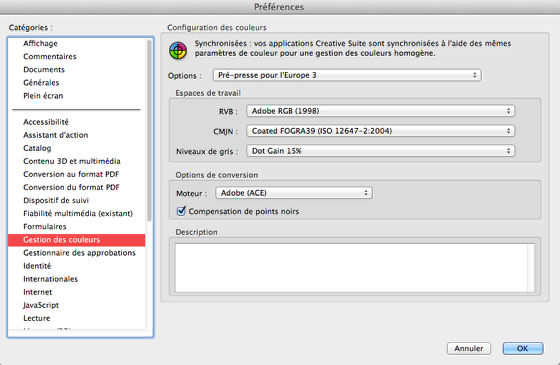Viewport: 560px width, 365px height.
Task: Select the Internet category
Action: pos(76,292)
